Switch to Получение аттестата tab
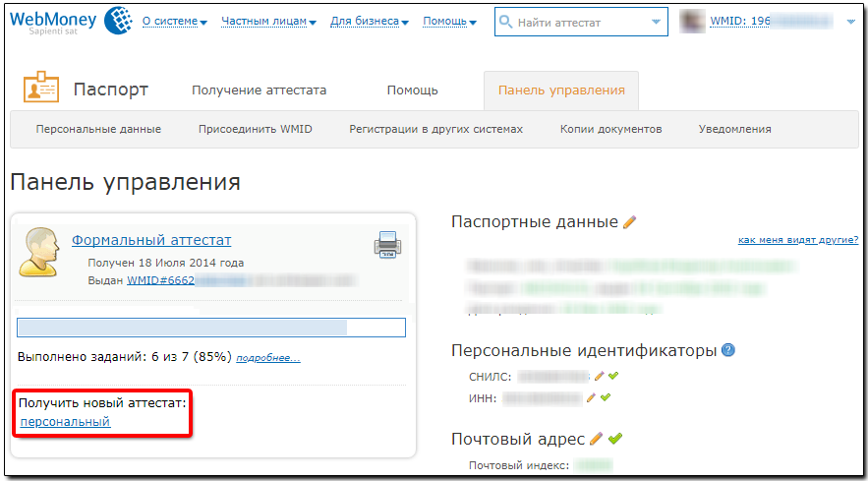Viewport: 868px width, 481px height. (x=260, y=90)
